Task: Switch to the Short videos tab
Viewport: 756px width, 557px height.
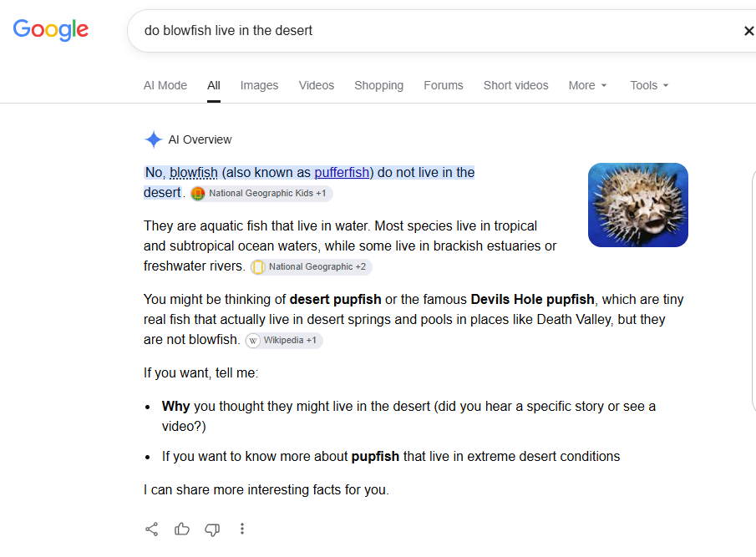Action: pos(516,85)
